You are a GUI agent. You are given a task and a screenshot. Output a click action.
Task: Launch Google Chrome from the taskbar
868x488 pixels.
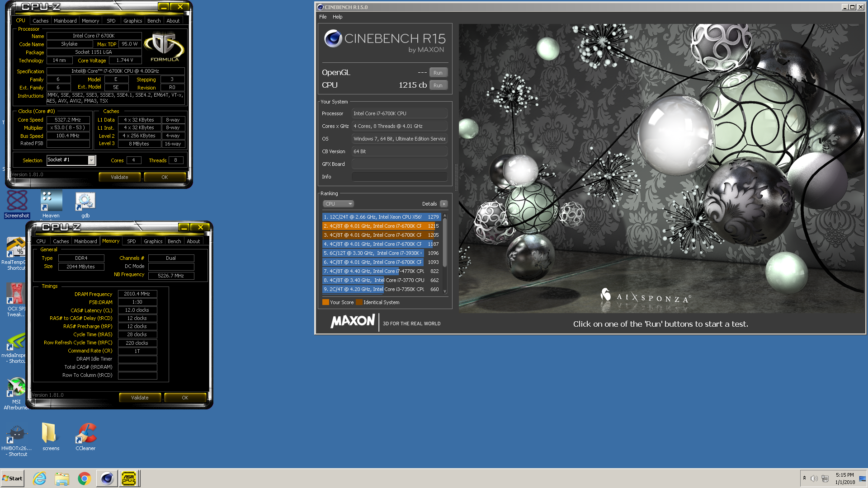tap(84, 479)
